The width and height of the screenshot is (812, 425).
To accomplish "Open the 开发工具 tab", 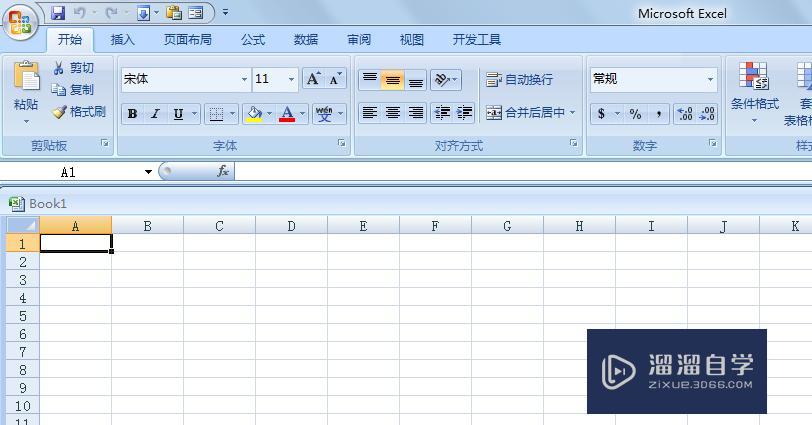I will (476, 40).
